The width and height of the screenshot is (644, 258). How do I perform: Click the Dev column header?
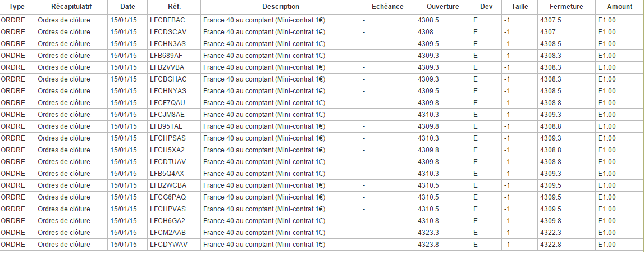(x=486, y=7)
